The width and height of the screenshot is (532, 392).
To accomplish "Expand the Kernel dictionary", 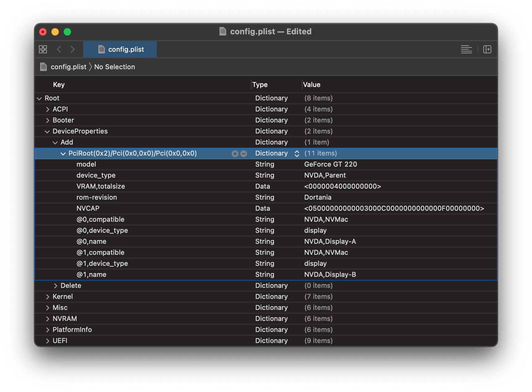I will click(47, 297).
